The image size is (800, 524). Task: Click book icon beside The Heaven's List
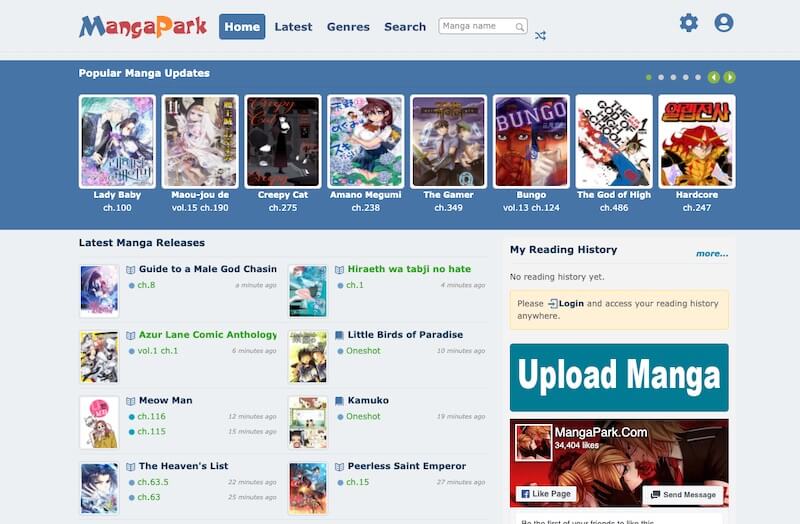(x=131, y=466)
